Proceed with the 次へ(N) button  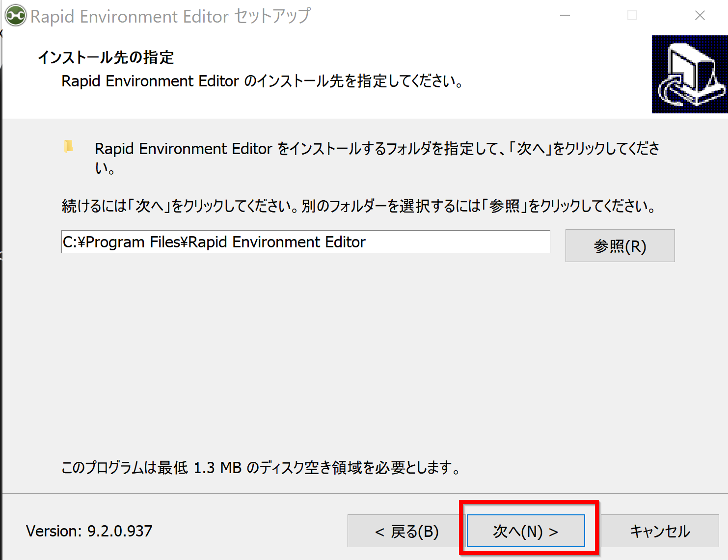tap(525, 531)
